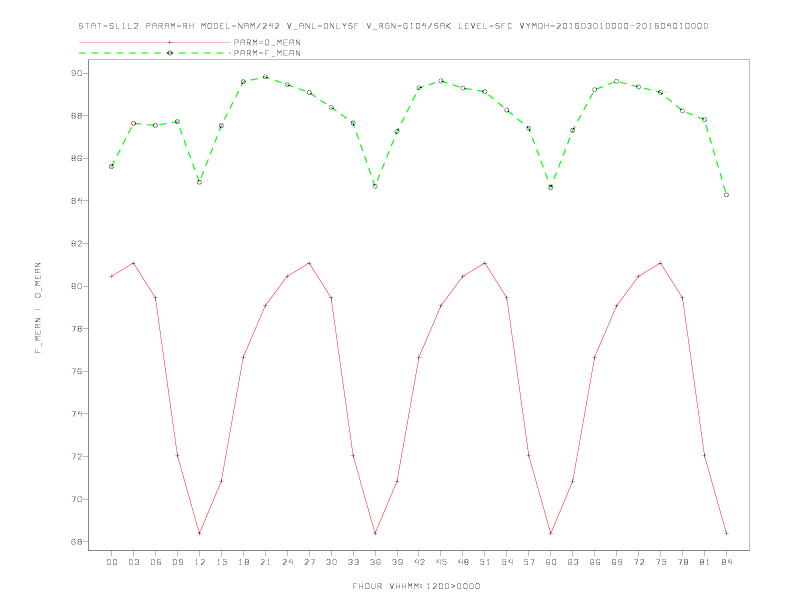This screenshot has height=612, width=792.
Task: Click the V_ANL=ONLYSF header text
Action: tap(323, 26)
